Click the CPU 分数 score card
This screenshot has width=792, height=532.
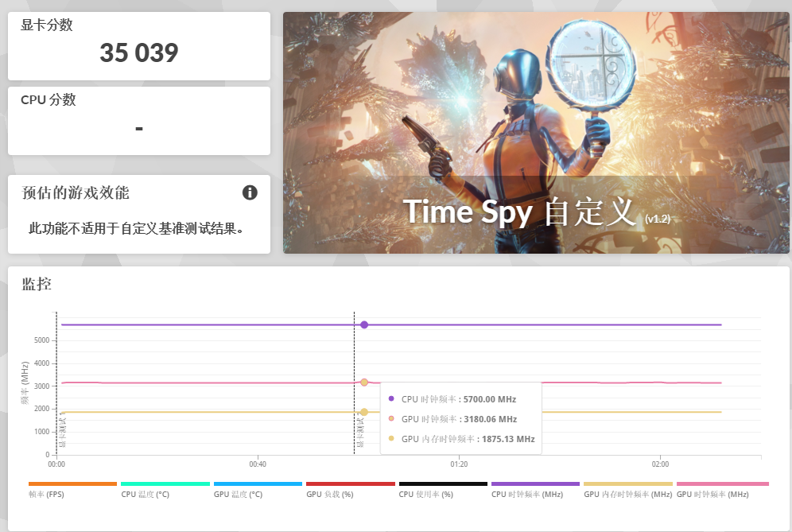pos(139,120)
